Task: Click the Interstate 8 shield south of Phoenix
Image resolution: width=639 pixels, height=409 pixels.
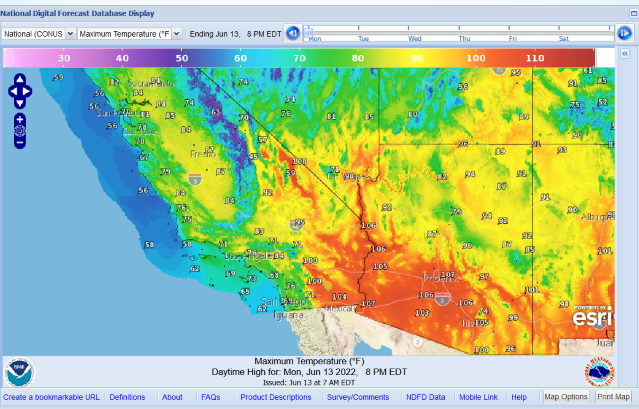Action: point(443,299)
